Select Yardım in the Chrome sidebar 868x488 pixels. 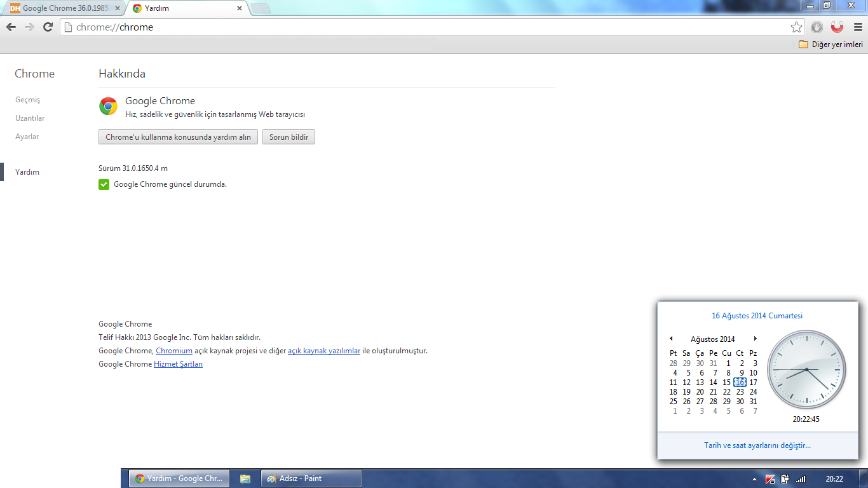tap(27, 172)
